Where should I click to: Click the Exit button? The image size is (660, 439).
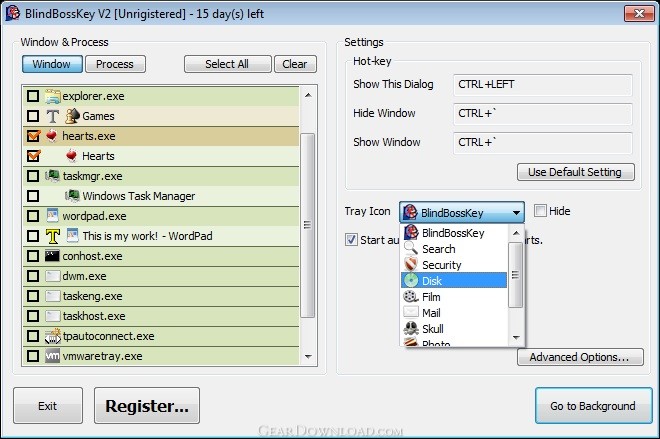(48, 406)
